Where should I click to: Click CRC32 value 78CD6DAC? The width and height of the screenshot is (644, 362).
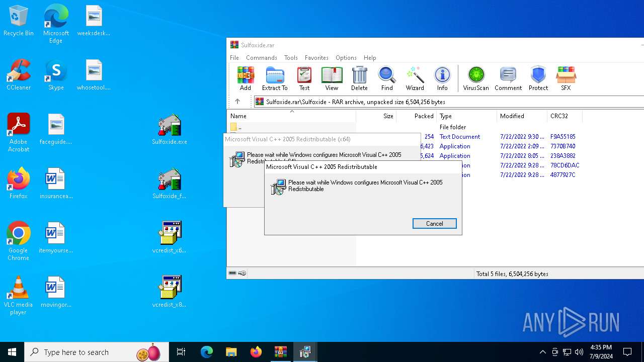pos(565,165)
